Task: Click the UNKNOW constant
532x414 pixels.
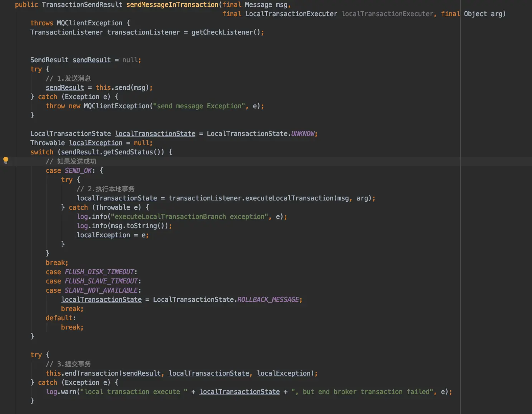Action: 303,134
